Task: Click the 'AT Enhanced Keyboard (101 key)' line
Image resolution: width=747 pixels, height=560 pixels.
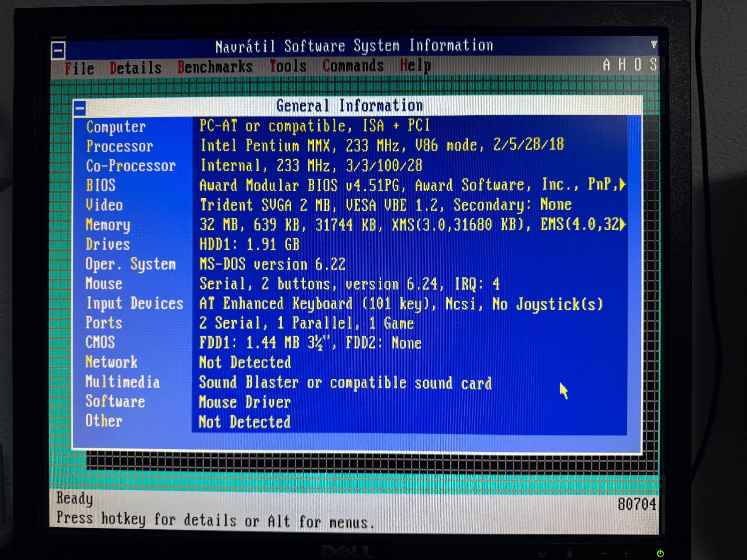Action: (x=401, y=304)
